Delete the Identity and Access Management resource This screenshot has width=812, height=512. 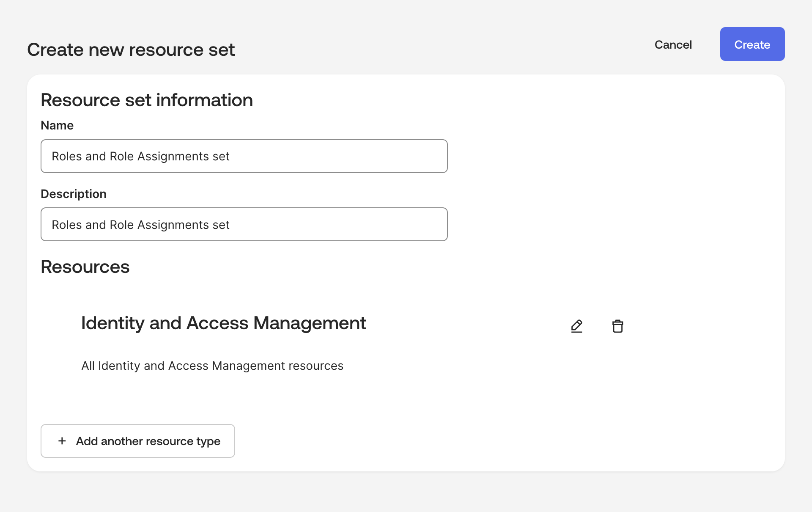click(x=617, y=326)
